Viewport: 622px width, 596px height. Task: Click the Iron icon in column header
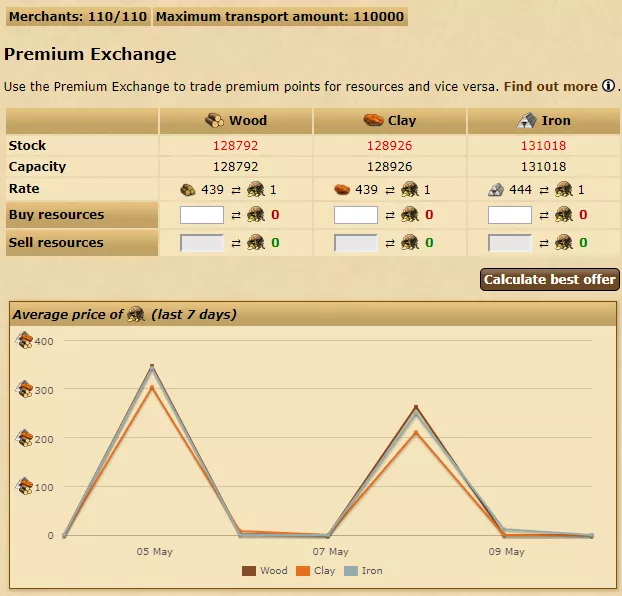[x=527, y=121]
